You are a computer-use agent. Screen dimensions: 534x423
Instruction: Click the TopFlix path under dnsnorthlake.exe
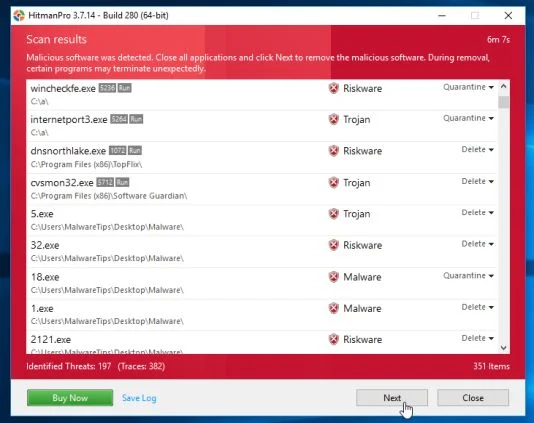[87, 164]
